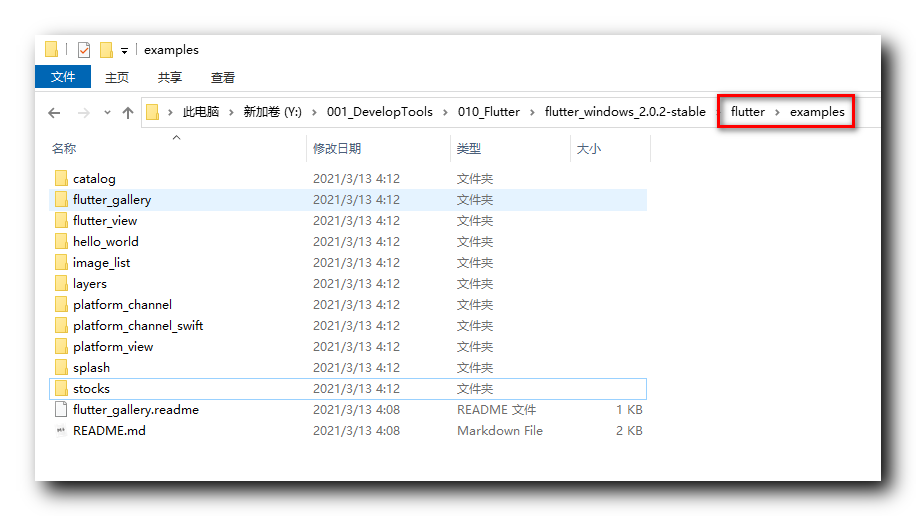Select the platform_channel_swift folder icon
This screenshot has width=916, height=516.
pos(61,325)
